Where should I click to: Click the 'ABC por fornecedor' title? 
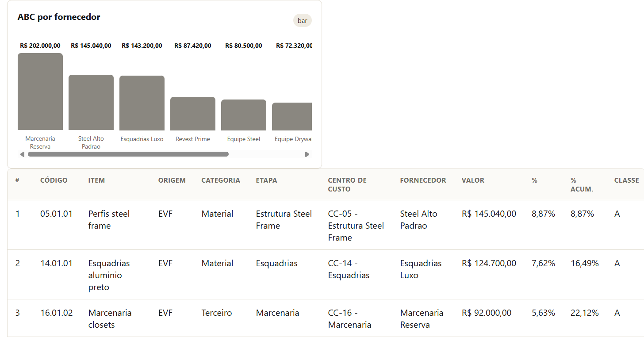59,17
